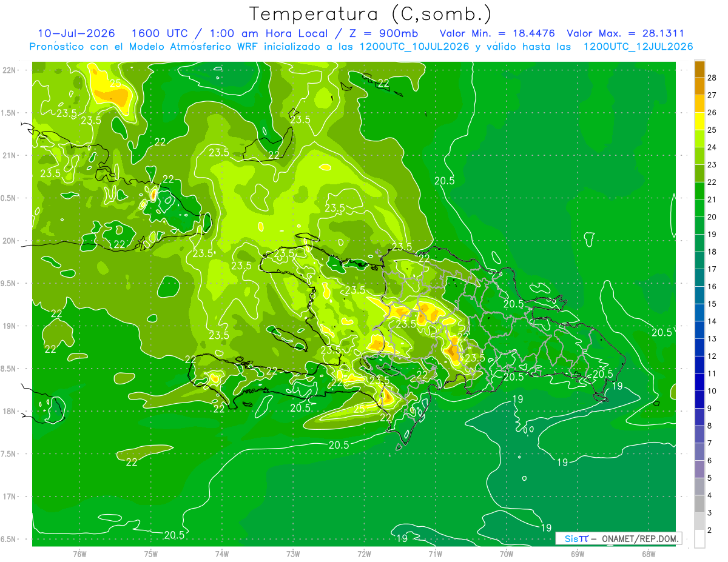
Task: Select the '1200UTC_12JUL2026' valid-until time
Action: (638, 47)
